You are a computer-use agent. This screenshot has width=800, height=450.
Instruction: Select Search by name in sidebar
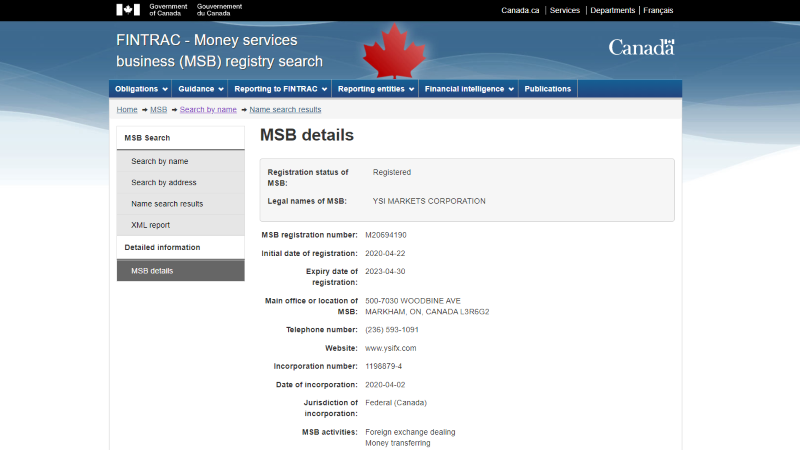[181, 161]
